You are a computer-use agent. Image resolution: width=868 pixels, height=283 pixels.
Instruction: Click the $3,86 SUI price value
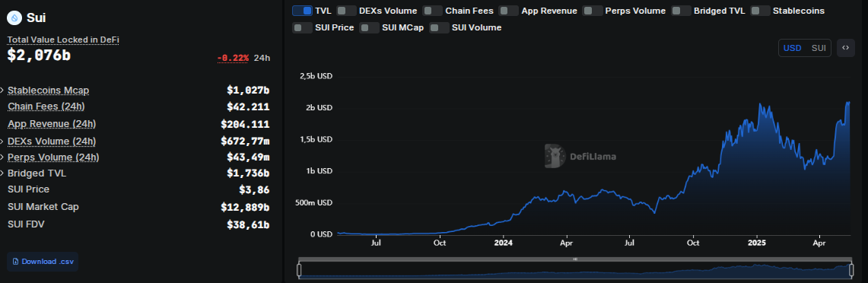coord(254,190)
